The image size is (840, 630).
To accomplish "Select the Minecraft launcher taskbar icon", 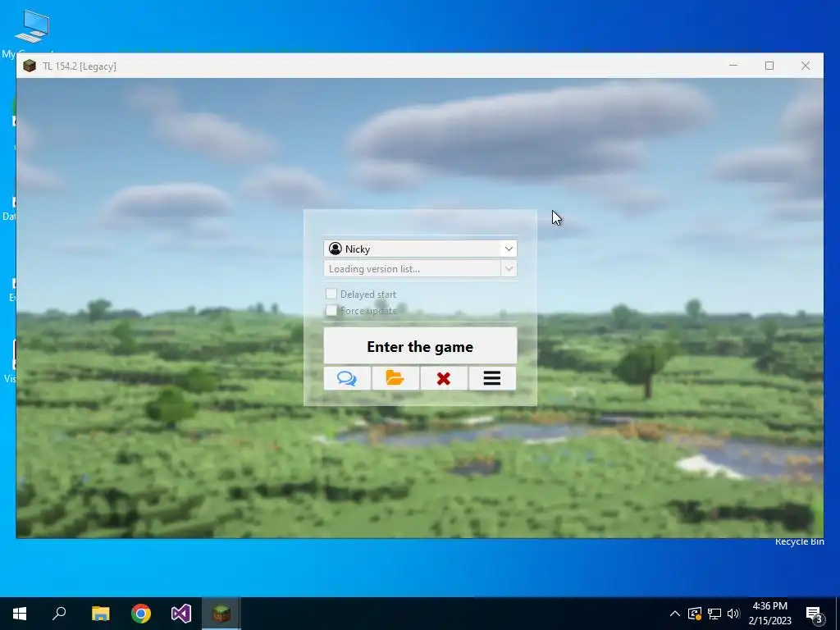I will pos(221,614).
